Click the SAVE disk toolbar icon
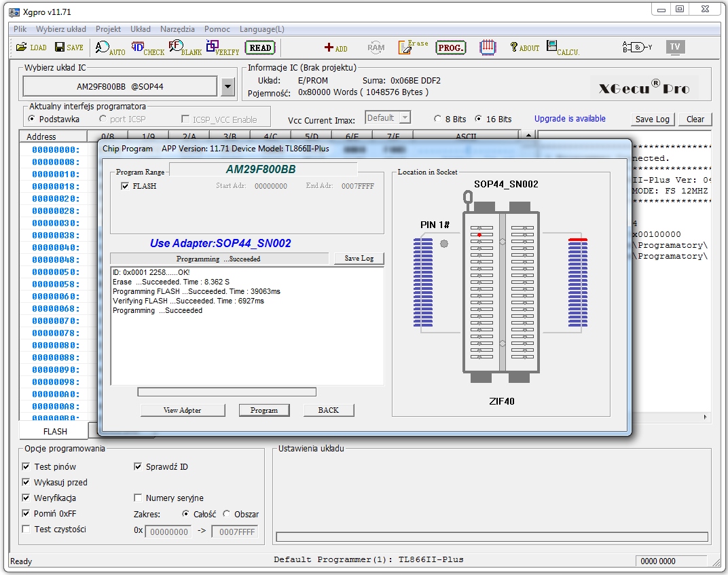Image resolution: width=728 pixels, height=575 pixels. 69,48
